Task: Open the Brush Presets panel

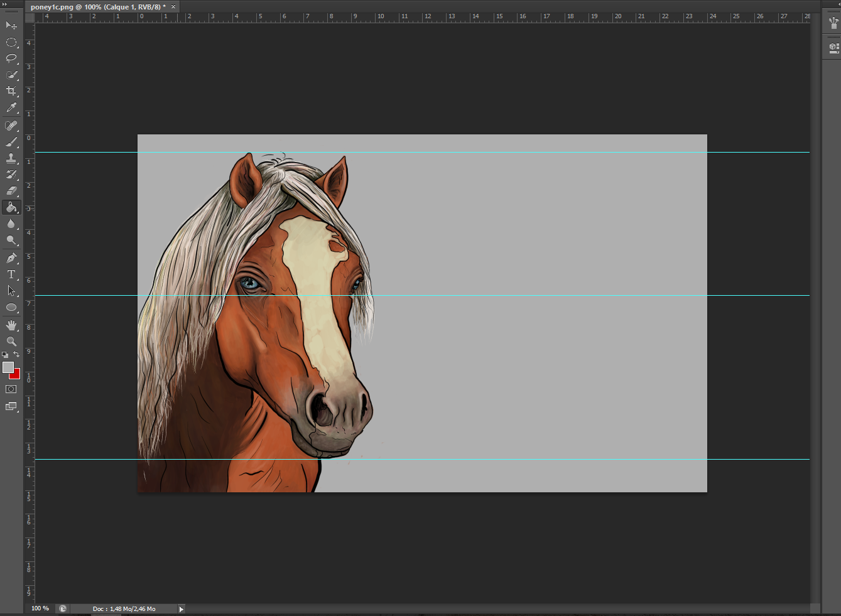Action: click(x=833, y=24)
